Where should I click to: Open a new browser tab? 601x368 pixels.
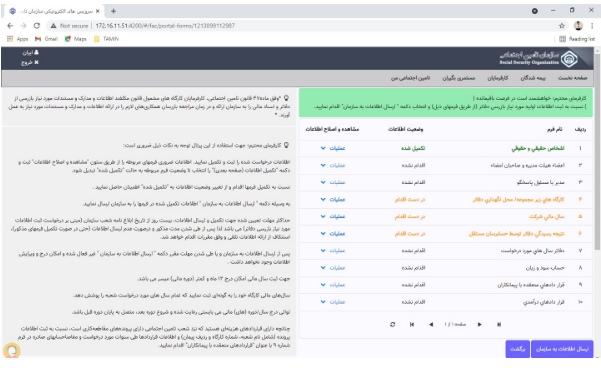click(113, 11)
